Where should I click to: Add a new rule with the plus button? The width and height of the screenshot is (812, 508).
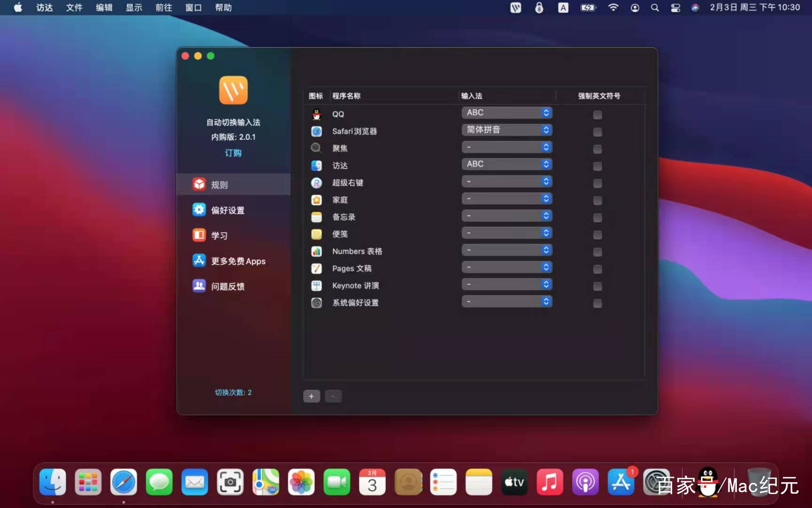(312, 396)
